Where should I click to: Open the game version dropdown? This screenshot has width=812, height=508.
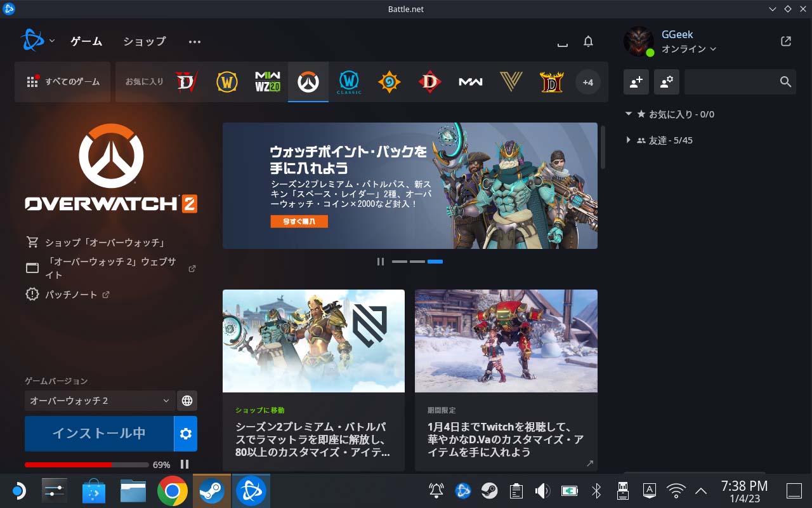pyautogui.click(x=98, y=400)
